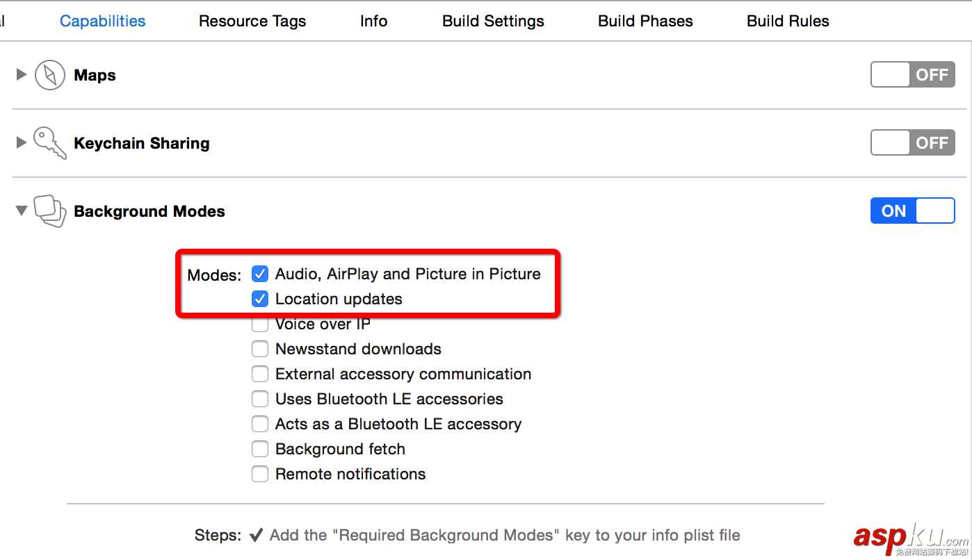Check External accessory communication
Viewport: 972px width, 560px height.
point(260,374)
